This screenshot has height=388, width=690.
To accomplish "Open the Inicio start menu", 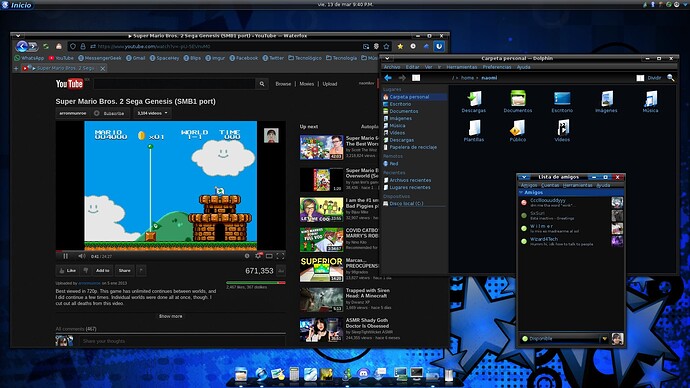I will [17, 5].
